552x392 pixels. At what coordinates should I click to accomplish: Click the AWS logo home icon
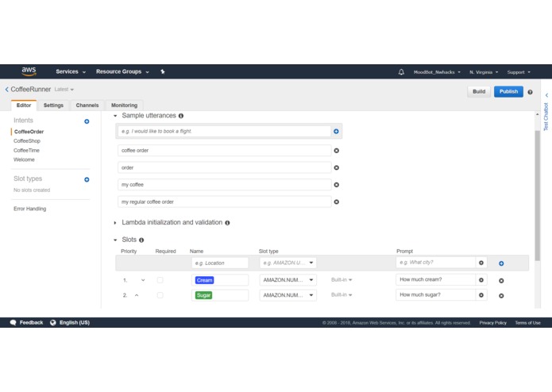pos(29,71)
